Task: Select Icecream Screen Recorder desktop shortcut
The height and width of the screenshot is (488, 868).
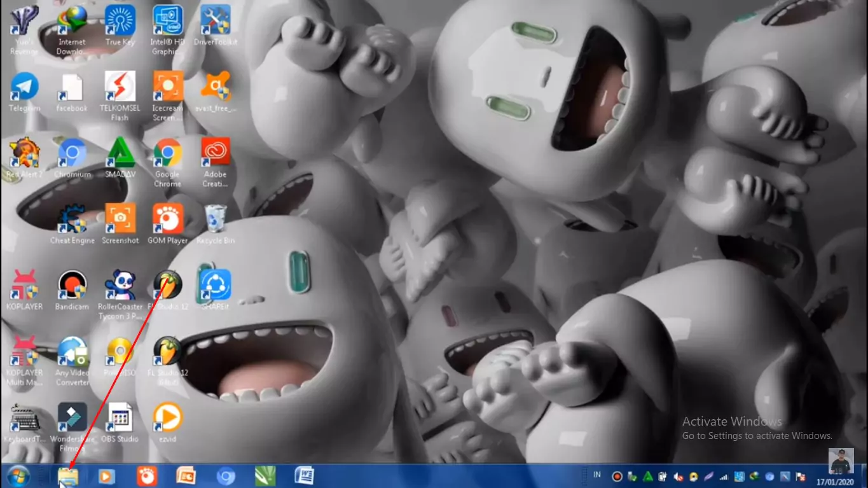Action: click(168, 95)
